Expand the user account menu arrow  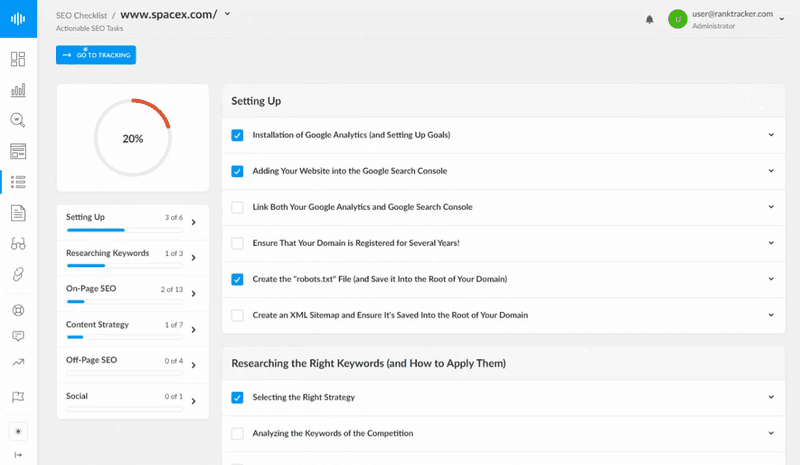pos(782,19)
